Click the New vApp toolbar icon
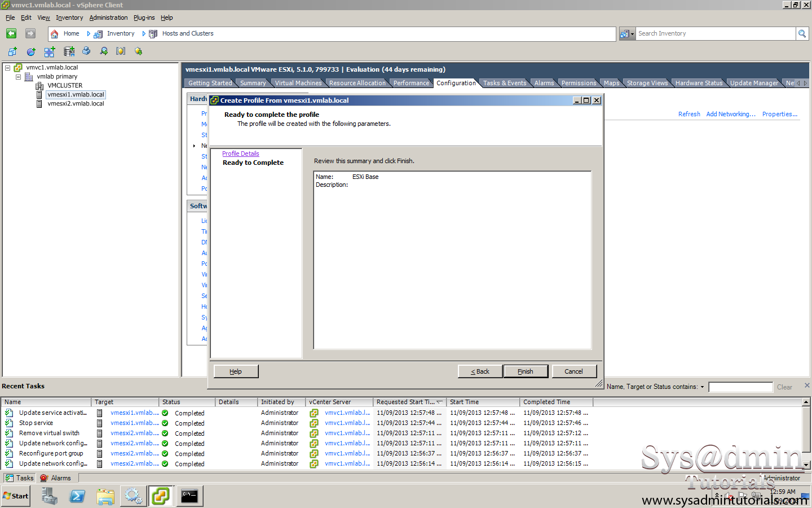This screenshot has width=812, height=508. tap(50, 51)
